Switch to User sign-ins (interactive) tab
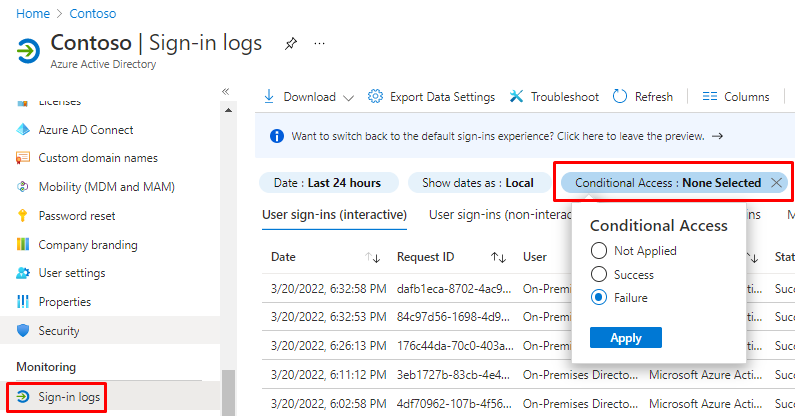The width and height of the screenshot is (795, 416). tap(334, 214)
